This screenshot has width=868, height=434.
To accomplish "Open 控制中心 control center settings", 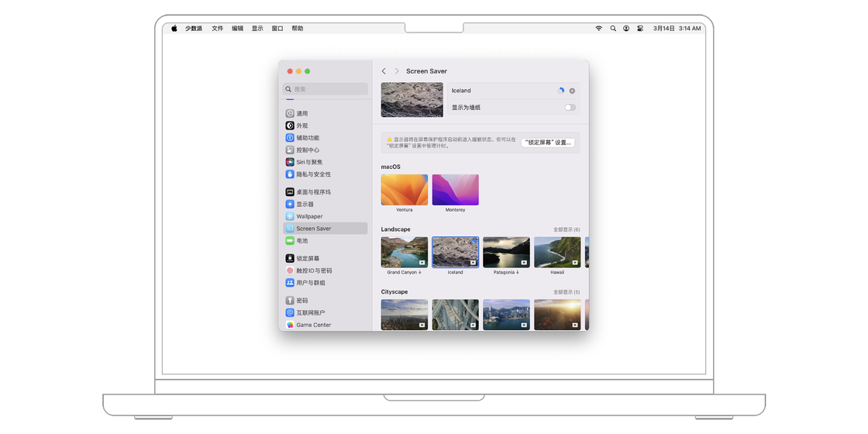I will pyautogui.click(x=325, y=150).
